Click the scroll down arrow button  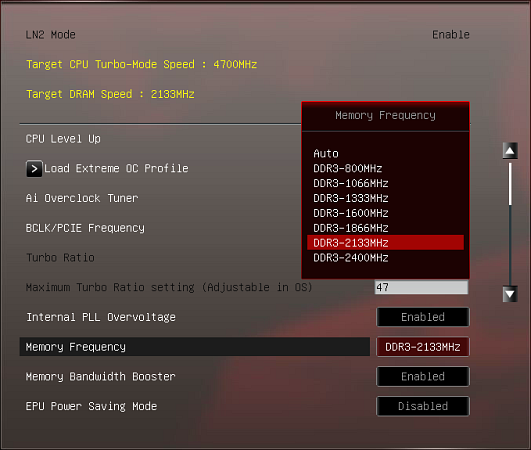pyautogui.click(x=510, y=294)
